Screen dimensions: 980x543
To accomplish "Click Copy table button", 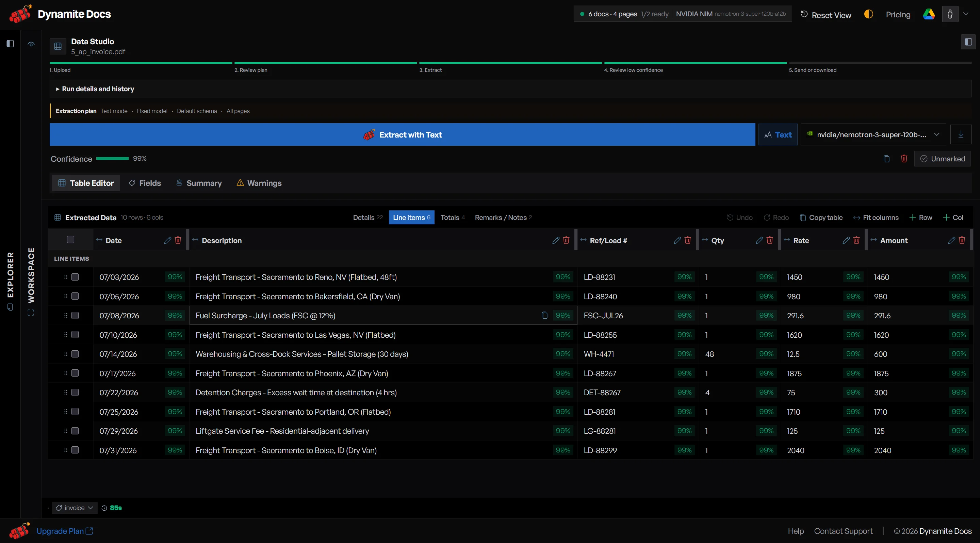I will pyautogui.click(x=821, y=218).
